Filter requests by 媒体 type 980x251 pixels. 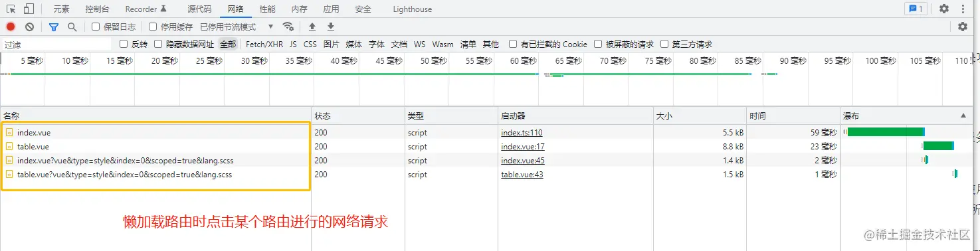(354, 44)
